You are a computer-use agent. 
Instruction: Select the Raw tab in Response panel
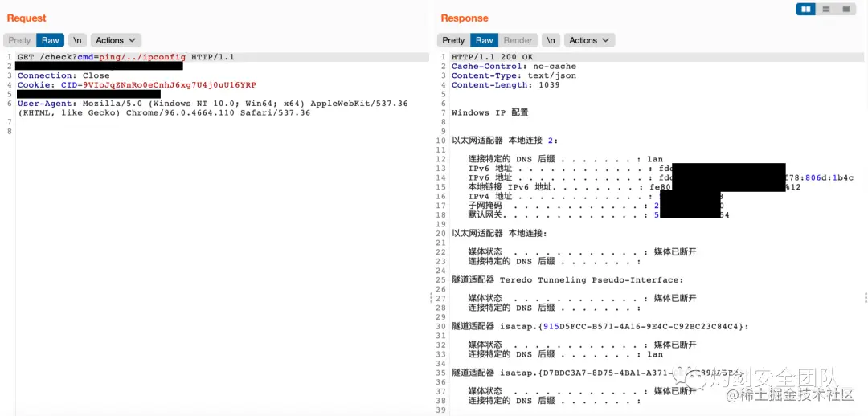coord(485,40)
